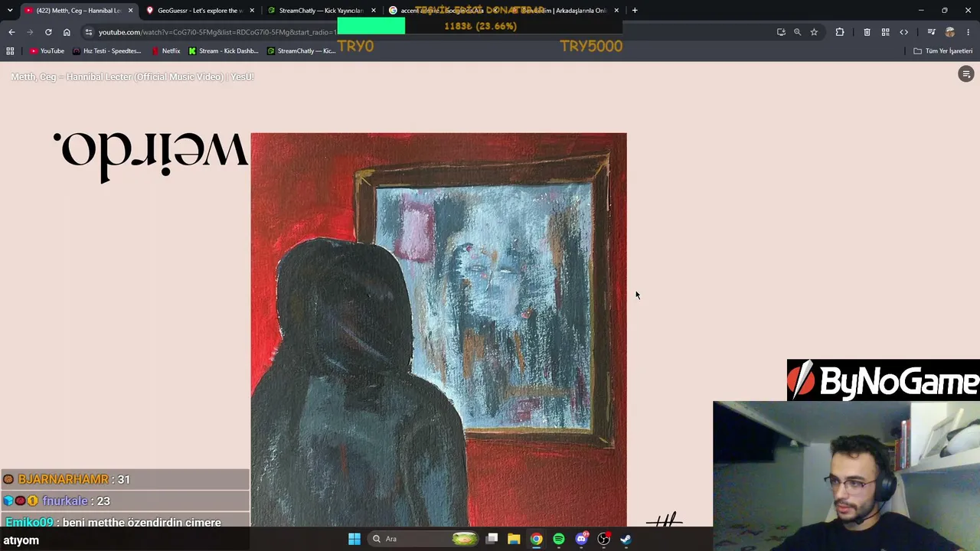980x551 pixels.
Task: Open the Stream - Kick Dashboard bookmark
Action: (x=224, y=51)
